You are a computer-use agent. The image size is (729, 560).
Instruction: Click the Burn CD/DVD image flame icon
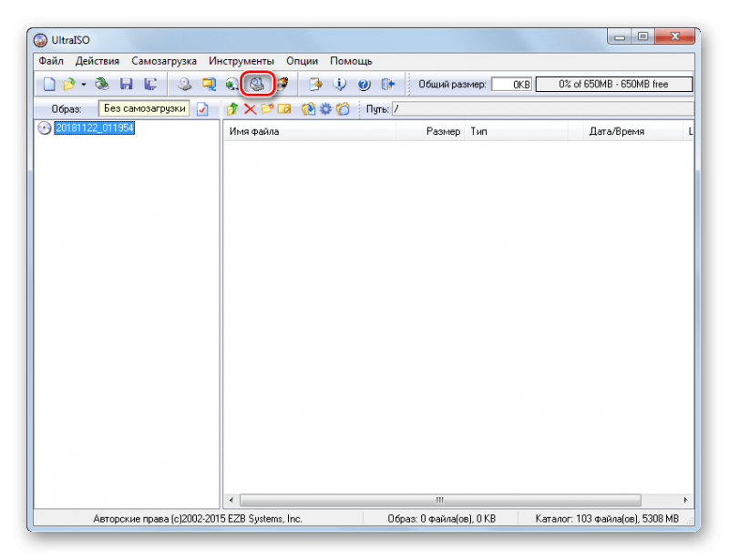click(x=282, y=84)
